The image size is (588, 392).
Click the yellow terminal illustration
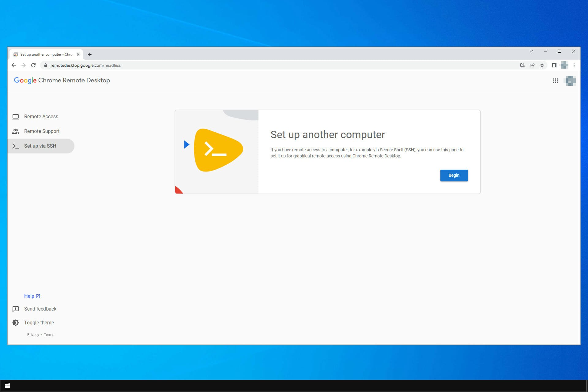tap(218, 150)
